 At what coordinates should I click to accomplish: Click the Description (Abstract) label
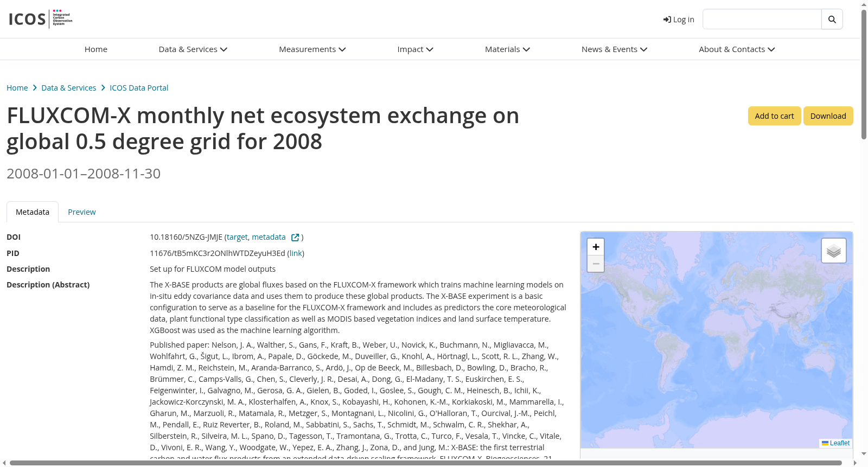coord(48,285)
